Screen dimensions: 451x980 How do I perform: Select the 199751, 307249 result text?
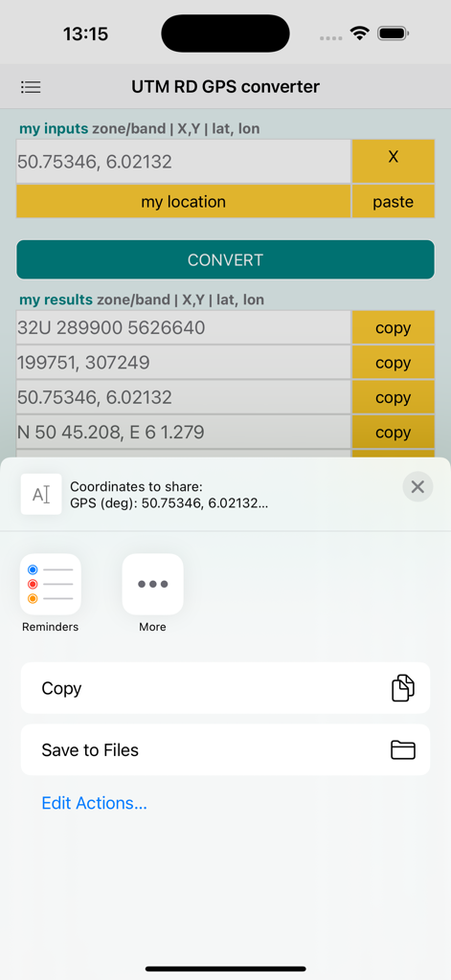[x=183, y=363]
